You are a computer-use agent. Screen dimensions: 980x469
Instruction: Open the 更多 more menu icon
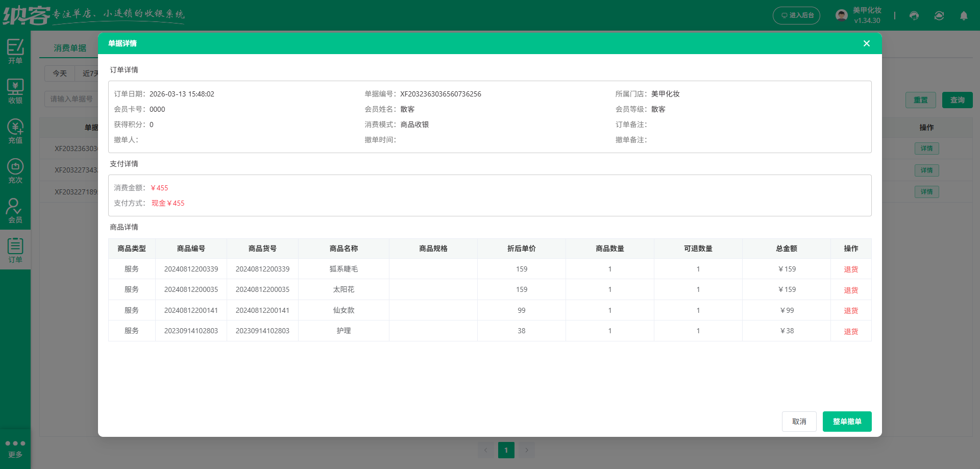(x=15, y=448)
